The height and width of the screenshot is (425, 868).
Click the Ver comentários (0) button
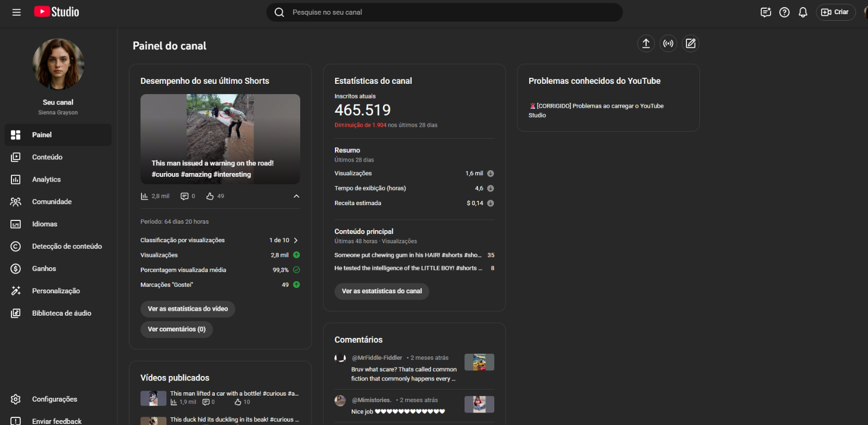[176, 329]
